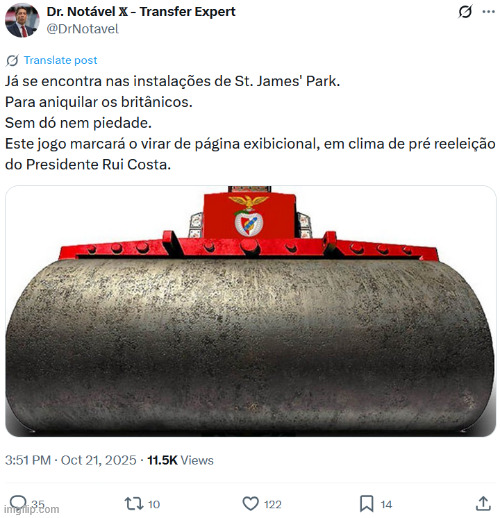The height and width of the screenshot is (518, 500).
Task: Click the Grok icon beside Translate post
Action: pyautogui.click(x=12, y=60)
